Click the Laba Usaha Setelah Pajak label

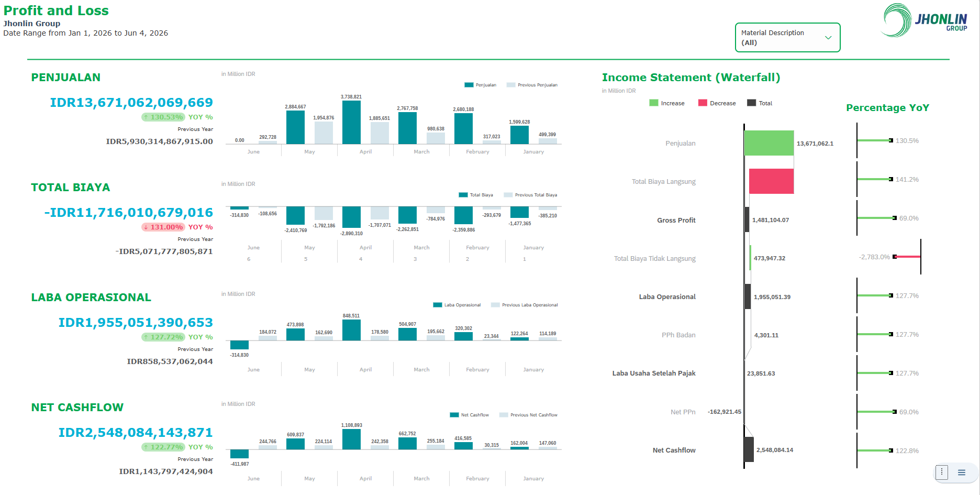click(654, 373)
